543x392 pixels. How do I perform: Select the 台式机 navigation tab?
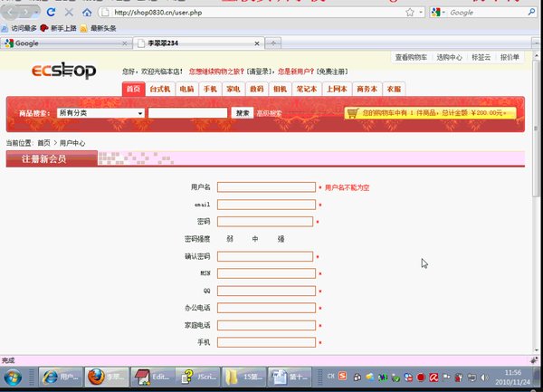coord(160,89)
